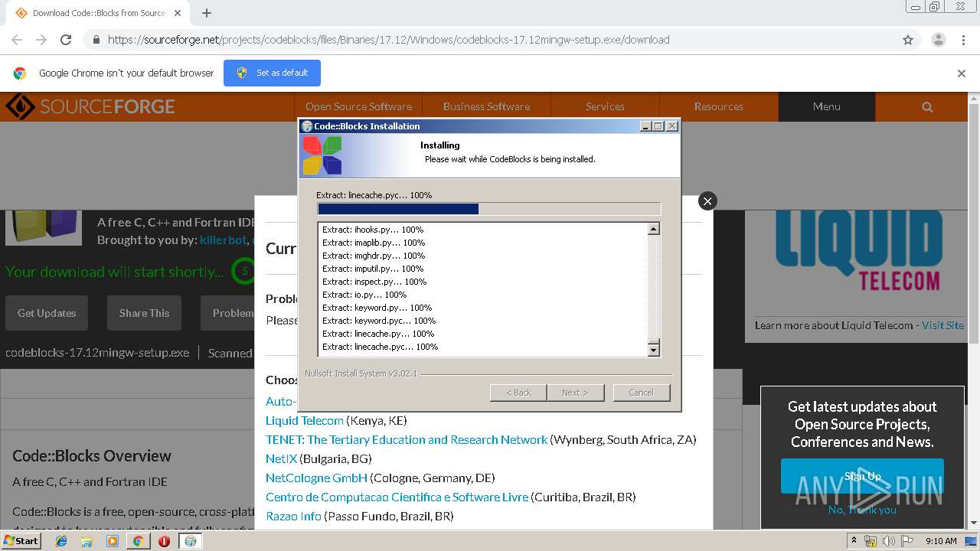Click the Code::Blocks cube logo in installer
Image resolution: width=980 pixels, height=551 pixels.
click(x=322, y=155)
